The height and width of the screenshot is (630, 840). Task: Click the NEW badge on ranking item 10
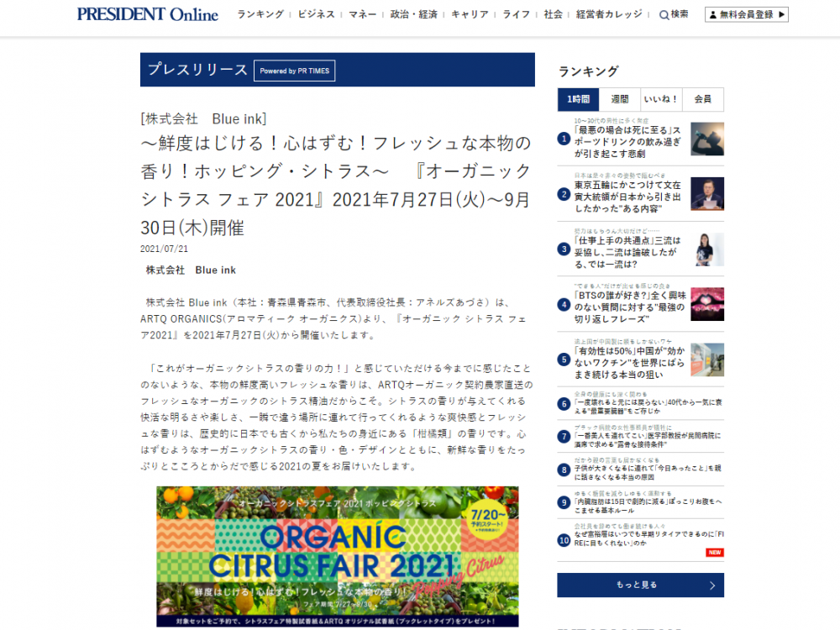715,553
